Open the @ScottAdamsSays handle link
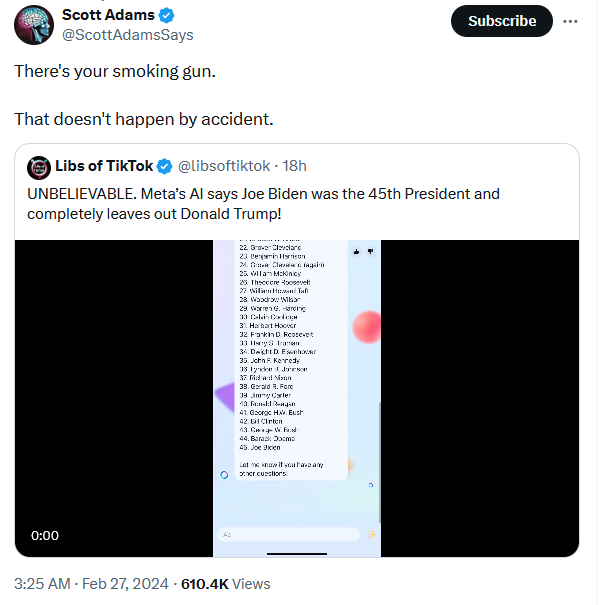Screen dimensions: 601x605 click(128, 36)
